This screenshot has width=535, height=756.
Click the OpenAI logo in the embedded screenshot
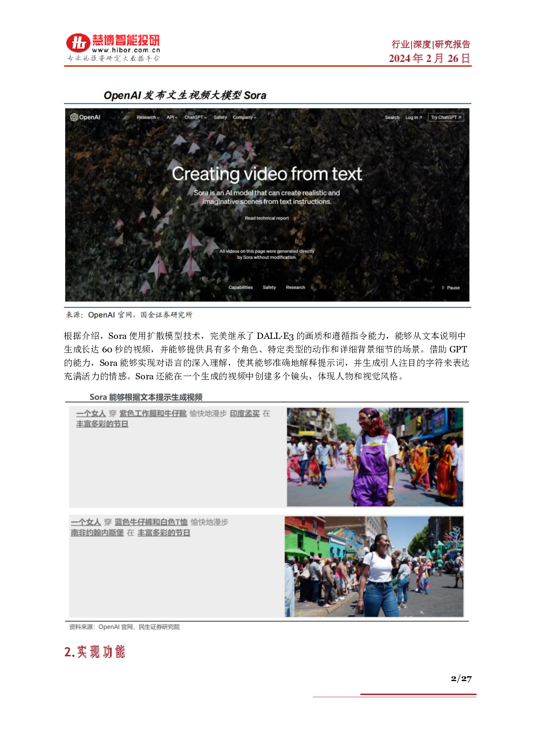(85, 117)
